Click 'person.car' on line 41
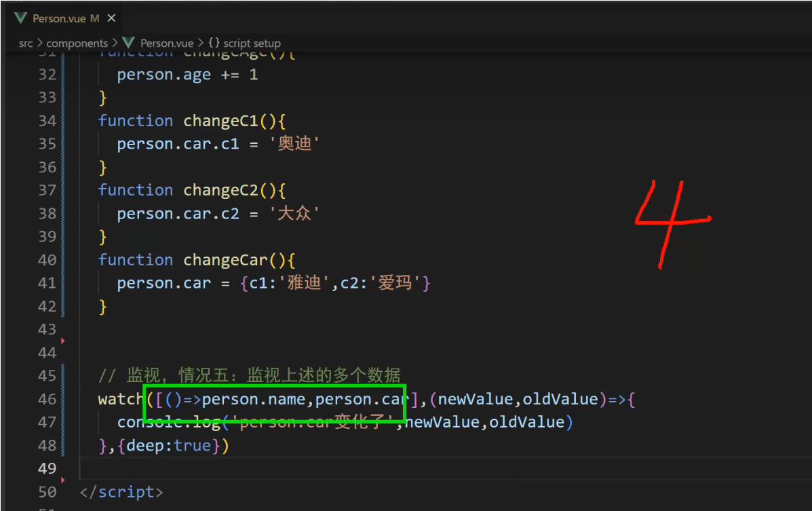The image size is (812, 511). pos(164,283)
